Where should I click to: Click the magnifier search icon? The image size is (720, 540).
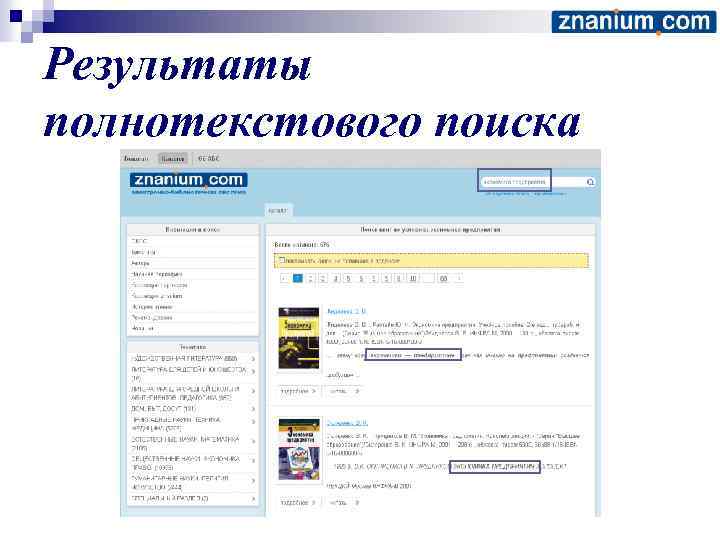point(591,182)
